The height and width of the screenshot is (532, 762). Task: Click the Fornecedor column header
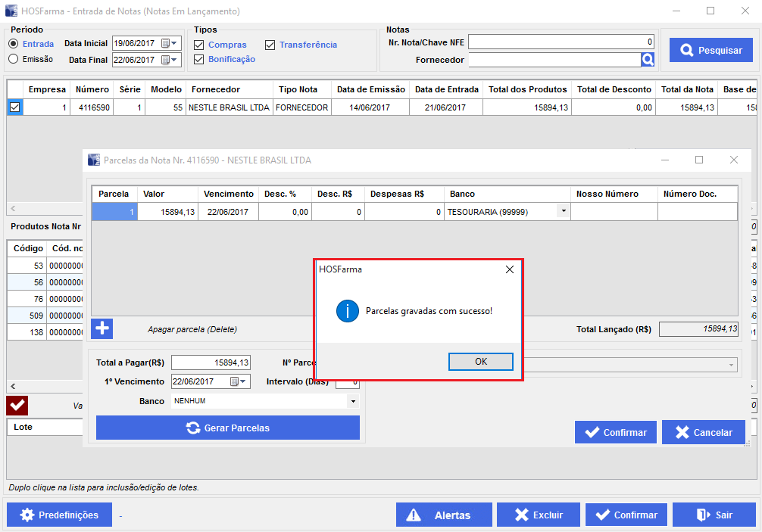click(x=216, y=89)
